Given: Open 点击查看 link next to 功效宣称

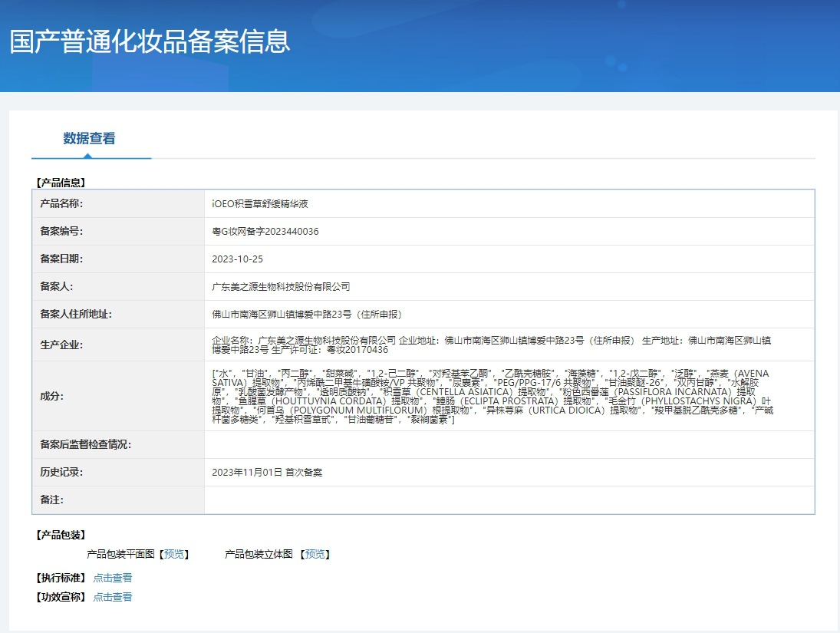Looking at the screenshot, I should click(113, 596).
